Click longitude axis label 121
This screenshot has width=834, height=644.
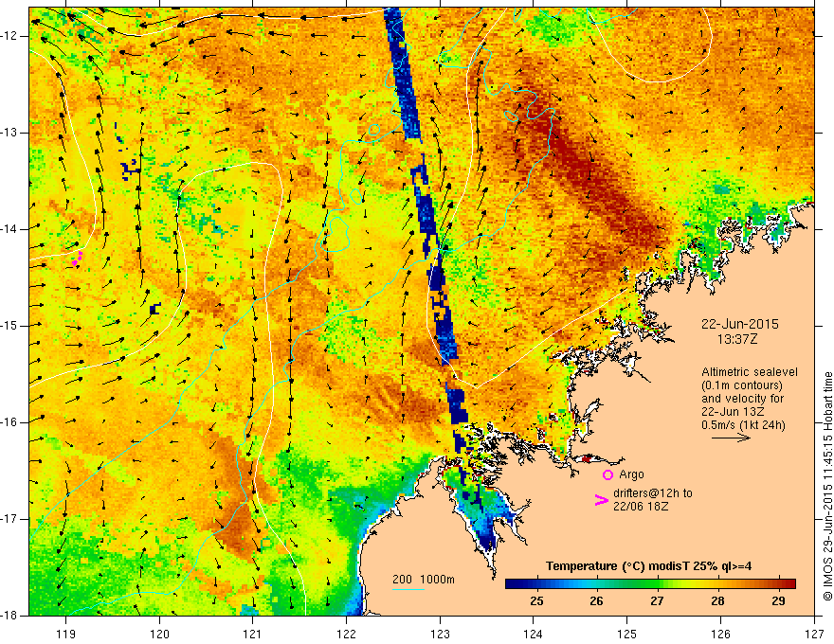point(253,634)
